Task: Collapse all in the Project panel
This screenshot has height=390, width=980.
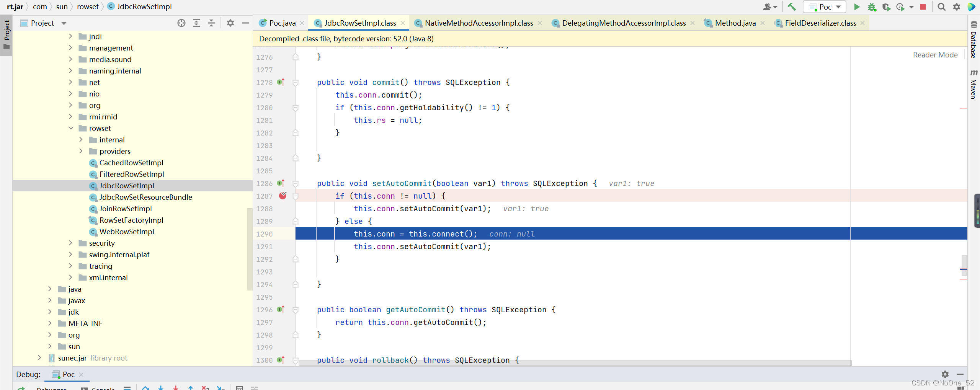Action: coord(211,23)
